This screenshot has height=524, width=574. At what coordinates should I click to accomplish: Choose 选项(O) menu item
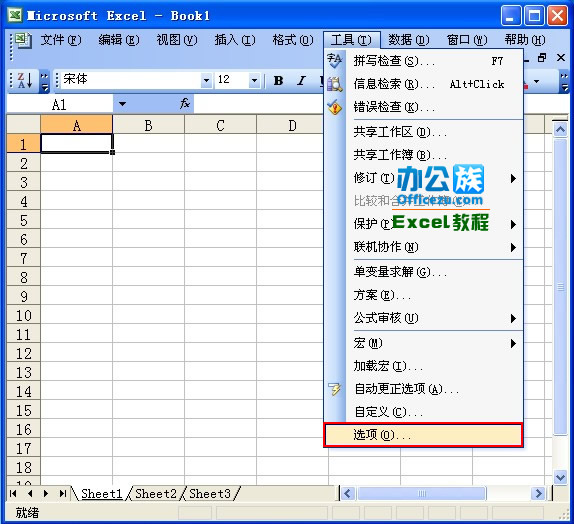424,435
